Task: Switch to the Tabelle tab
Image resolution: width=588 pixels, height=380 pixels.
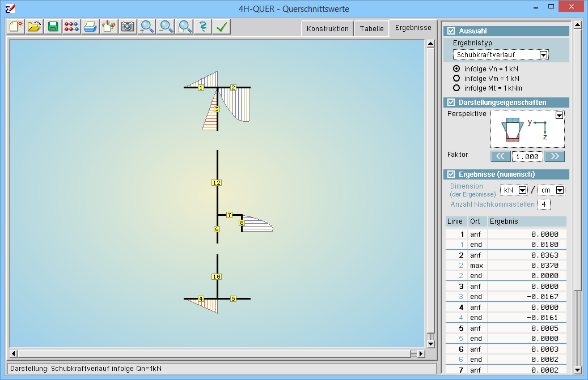Action: [x=371, y=29]
